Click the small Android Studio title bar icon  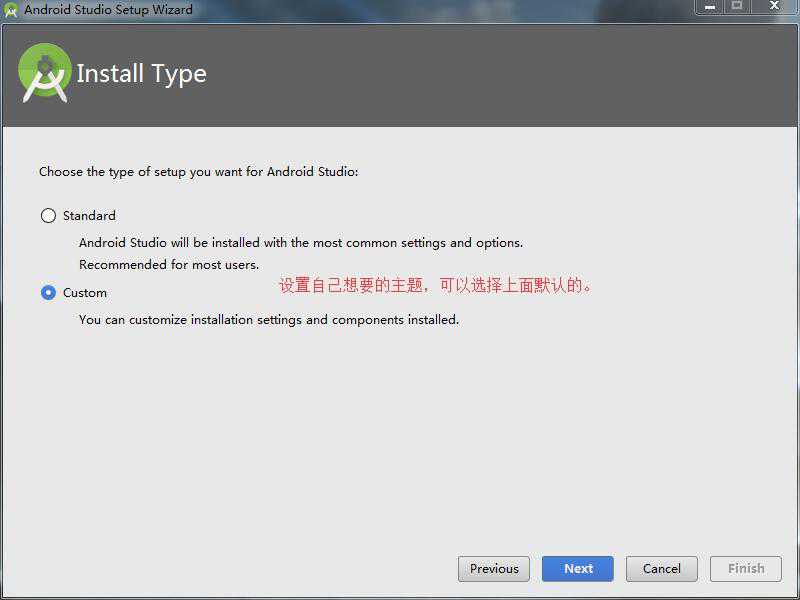point(10,10)
